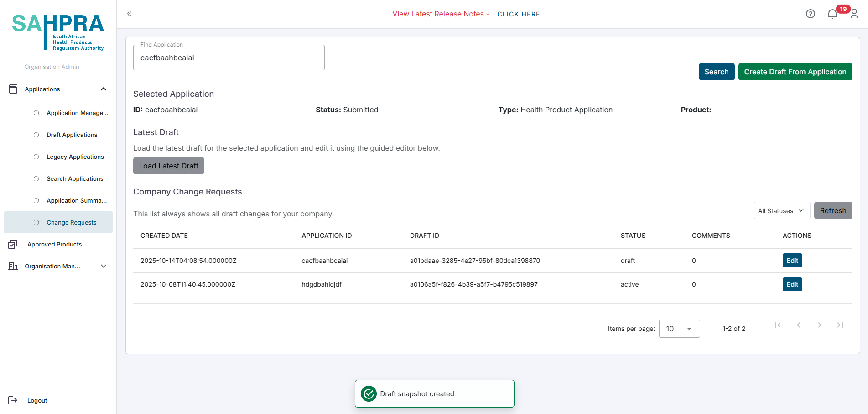868x414 pixels.
Task: Open the user profile icon
Action: (854, 14)
